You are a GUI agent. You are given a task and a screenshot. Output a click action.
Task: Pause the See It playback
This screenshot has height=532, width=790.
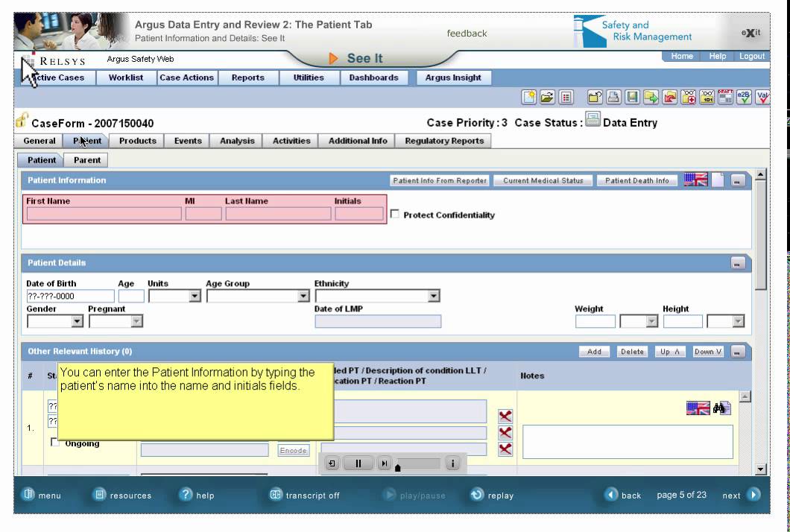coord(358,463)
